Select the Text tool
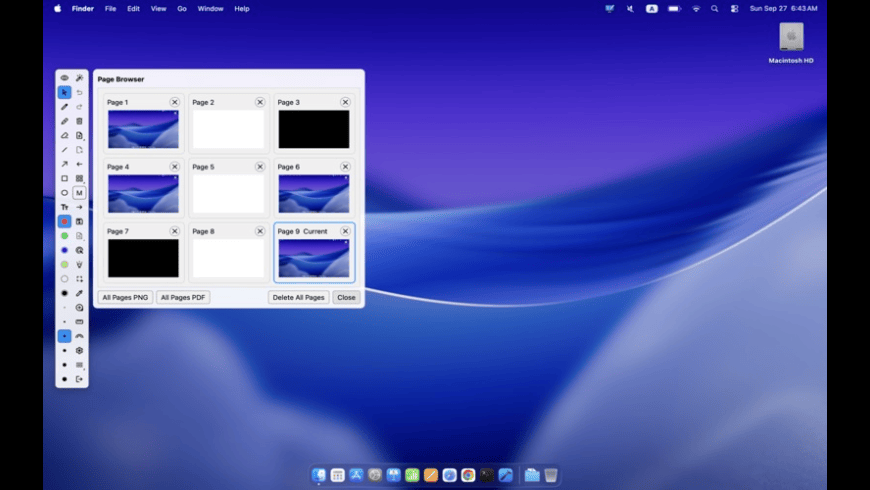This screenshot has width=870, height=490. [64, 207]
